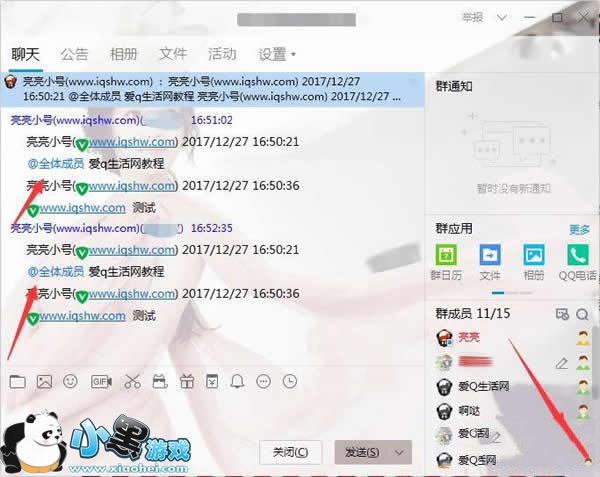Switch to the 聊天 tab

coord(26,54)
